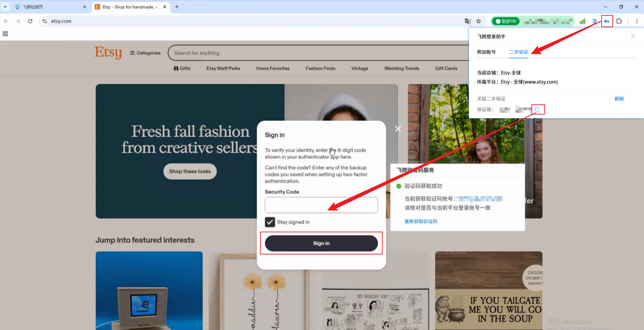Click the 所属平台 Etsy - 全球 line
This screenshot has height=330, width=644.
click(517, 82)
